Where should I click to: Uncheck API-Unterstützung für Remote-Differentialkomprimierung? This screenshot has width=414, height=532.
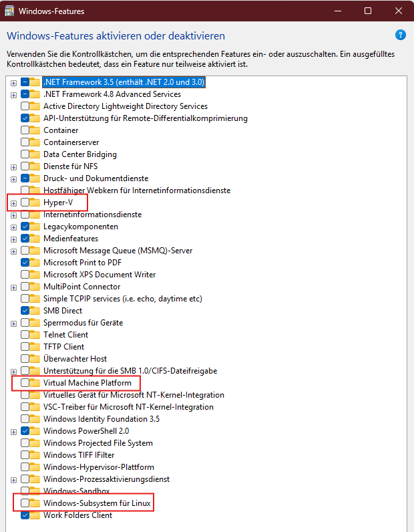tap(25, 118)
